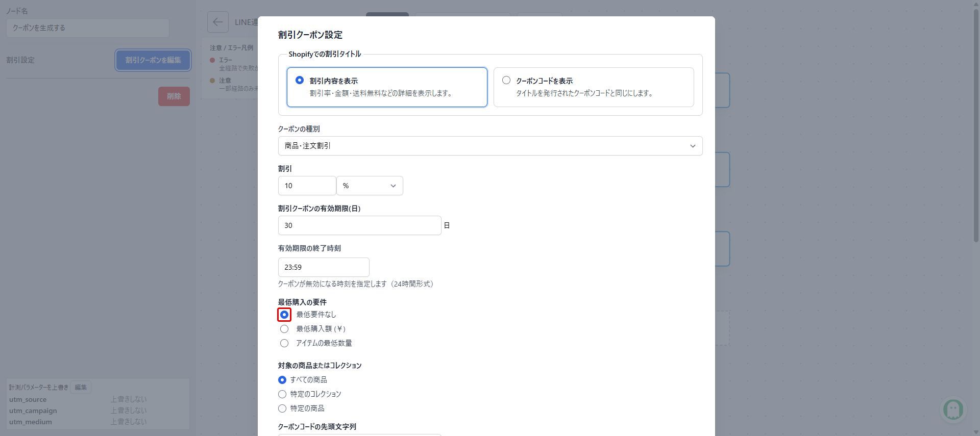
Task: Select 特定の商品 radio button
Action: [282, 408]
